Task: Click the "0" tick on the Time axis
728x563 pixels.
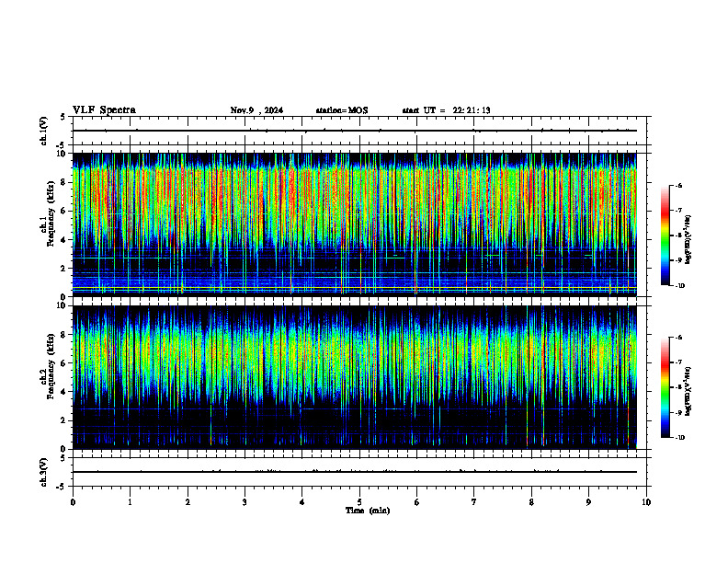Action: click(73, 502)
